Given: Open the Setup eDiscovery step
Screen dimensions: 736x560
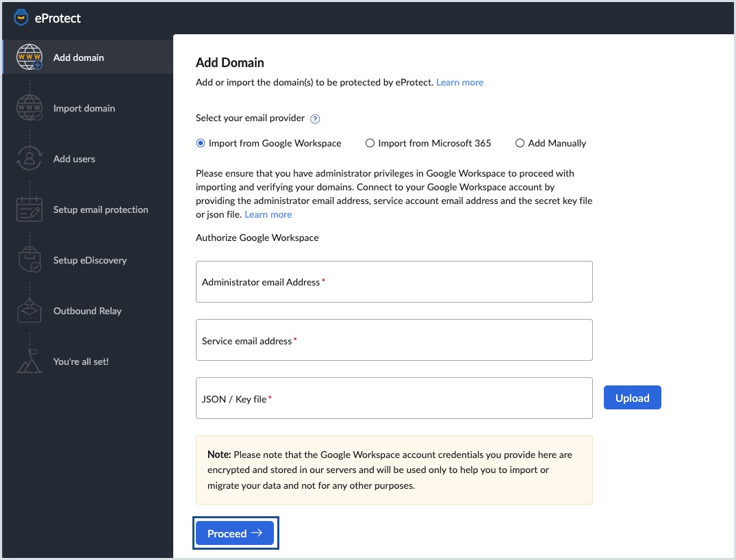Looking at the screenshot, I should [x=90, y=260].
